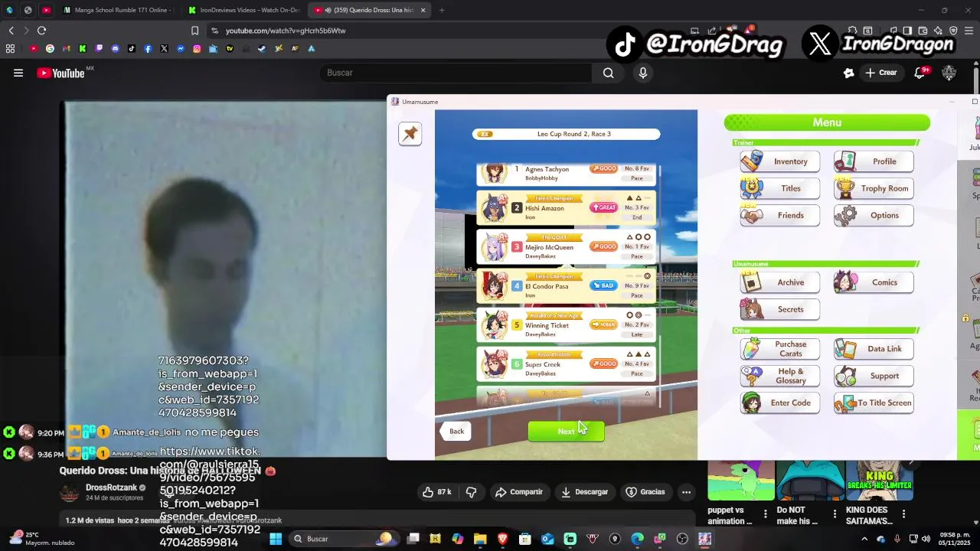
Task: Reload the current page
Action: (41, 31)
